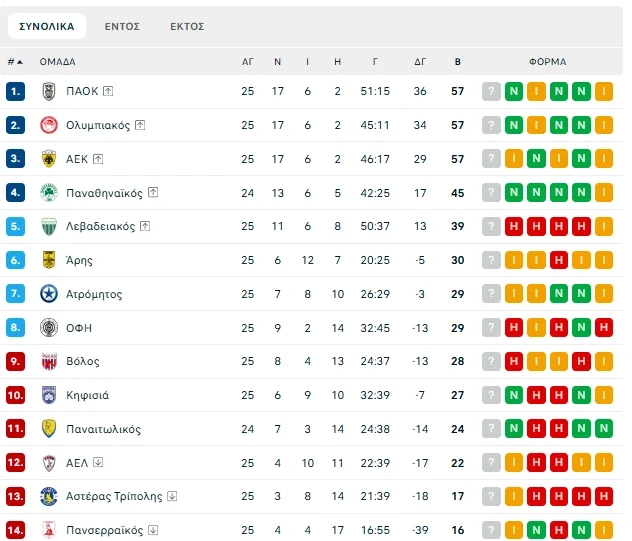Screen dimensions: 632x541
Task: Click the relegation arrow icon beside ΑΕΛ
Action: 98,462
